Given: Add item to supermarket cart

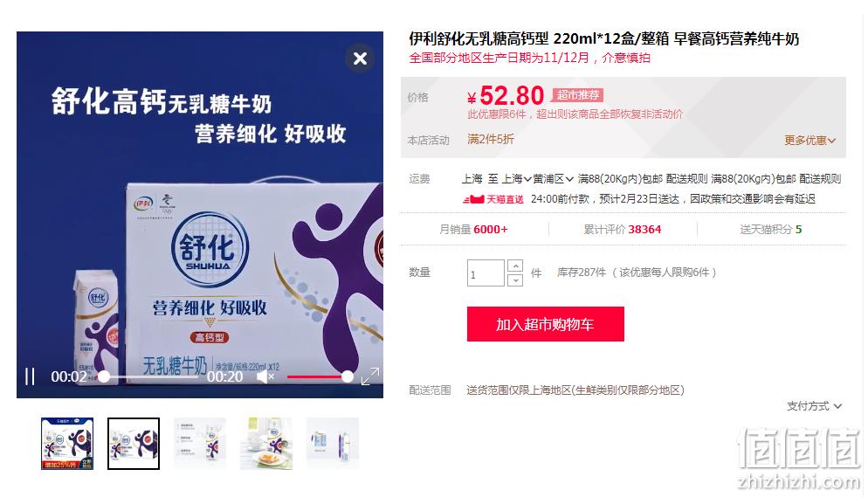Looking at the screenshot, I should coord(545,324).
